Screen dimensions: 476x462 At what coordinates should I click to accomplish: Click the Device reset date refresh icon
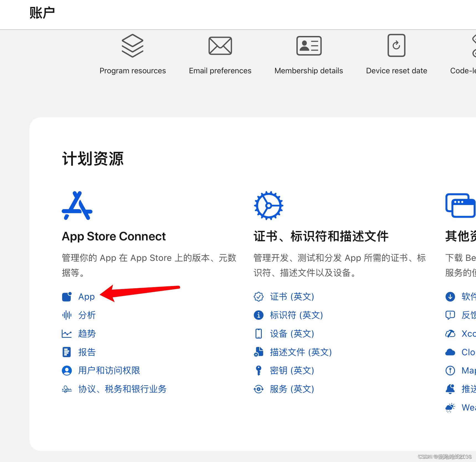pyautogui.click(x=396, y=46)
